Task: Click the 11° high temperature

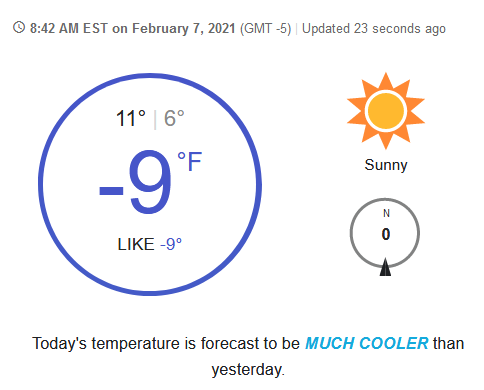Action: click(131, 118)
